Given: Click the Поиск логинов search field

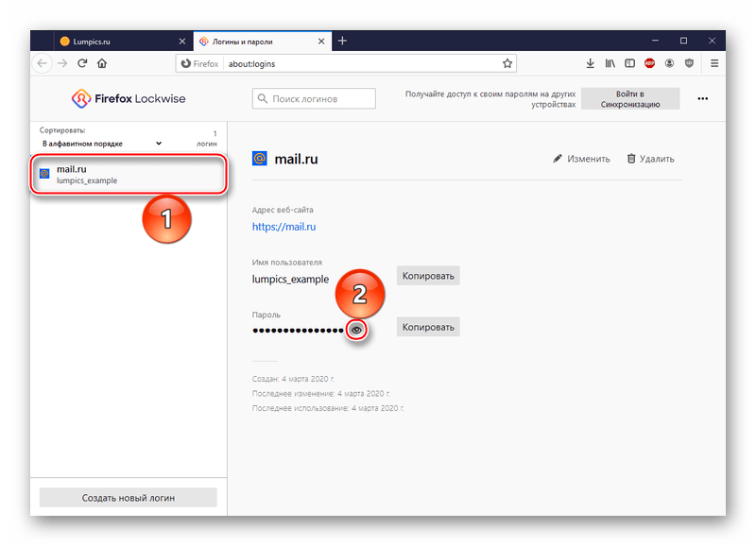Looking at the screenshot, I should click(314, 98).
